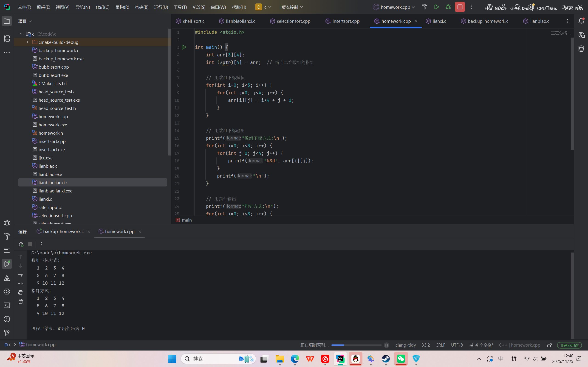The height and width of the screenshot is (367, 588).
Task: Pause the indexing progress
Action: coord(386,345)
